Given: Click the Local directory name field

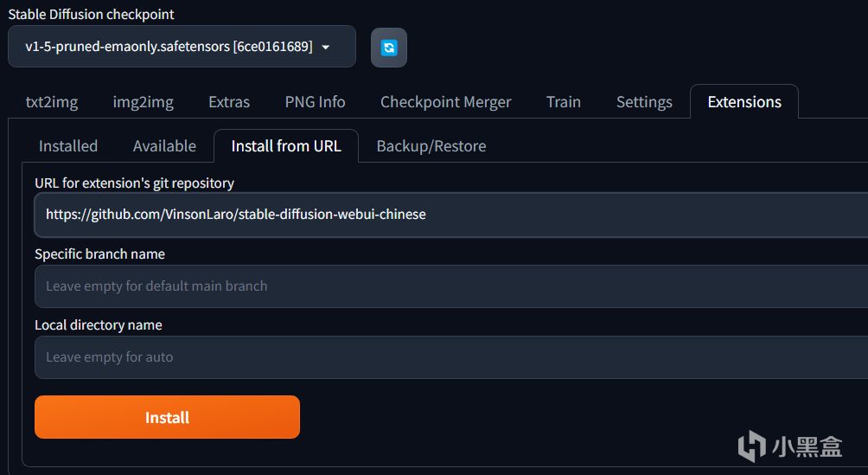Looking at the screenshot, I should [x=450, y=357].
